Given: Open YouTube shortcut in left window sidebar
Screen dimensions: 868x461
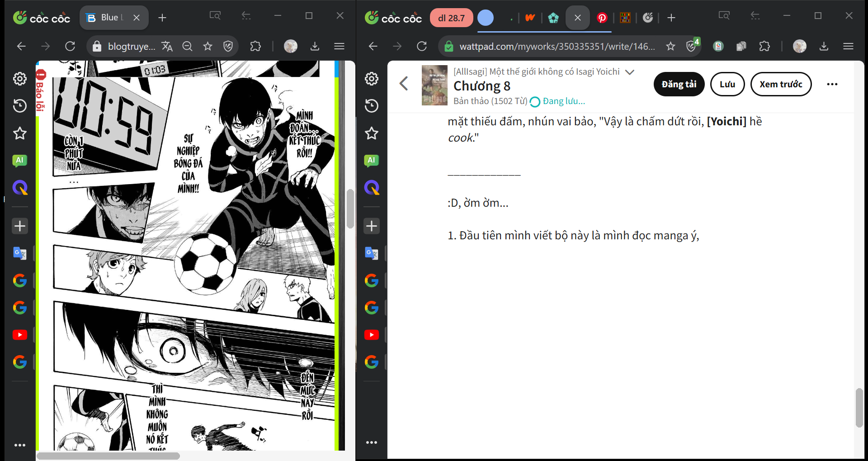Looking at the screenshot, I should pyautogui.click(x=20, y=335).
